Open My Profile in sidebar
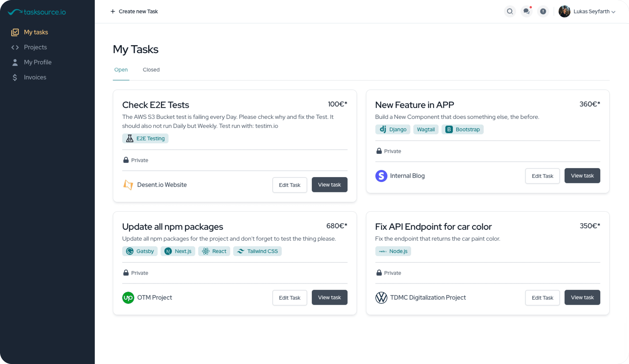 click(x=38, y=62)
